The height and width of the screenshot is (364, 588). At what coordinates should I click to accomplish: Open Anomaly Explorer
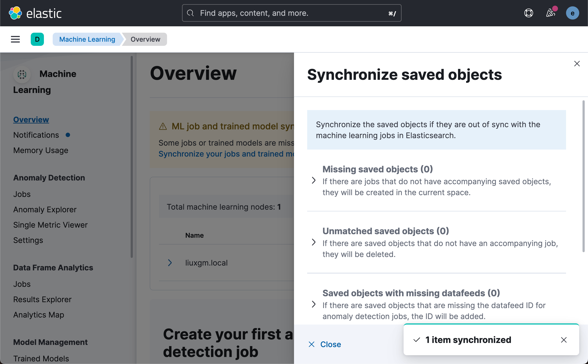45,210
